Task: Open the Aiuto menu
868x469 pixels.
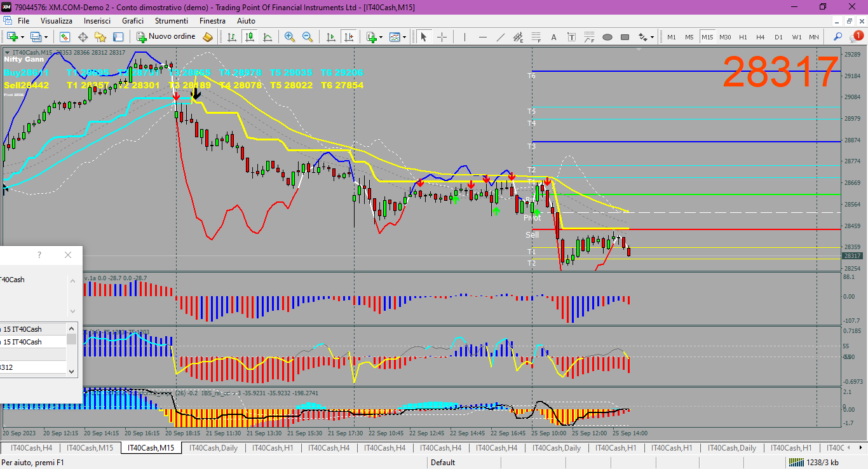Action: [x=246, y=21]
